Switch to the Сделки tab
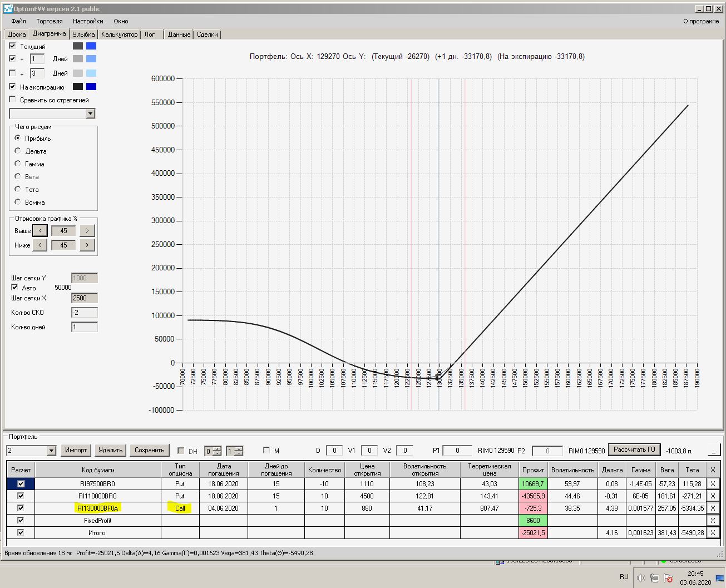Image resolution: width=726 pixels, height=588 pixels. pyautogui.click(x=208, y=34)
